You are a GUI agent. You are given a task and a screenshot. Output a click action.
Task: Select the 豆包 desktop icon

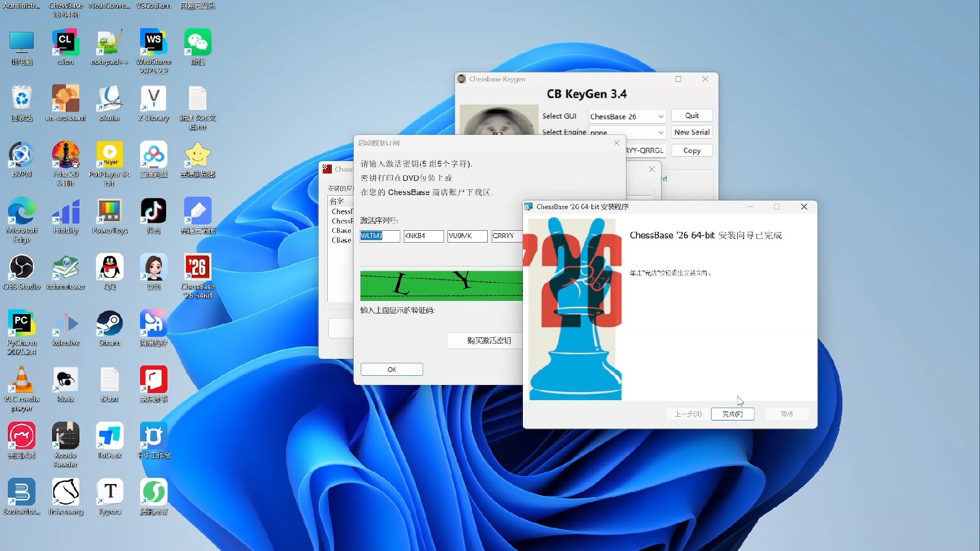click(154, 272)
